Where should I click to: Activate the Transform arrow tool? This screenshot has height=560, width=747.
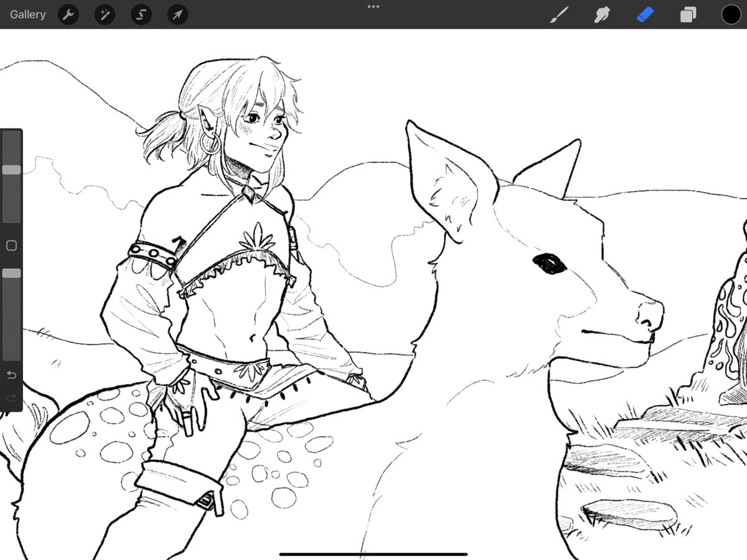(x=178, y=14)
